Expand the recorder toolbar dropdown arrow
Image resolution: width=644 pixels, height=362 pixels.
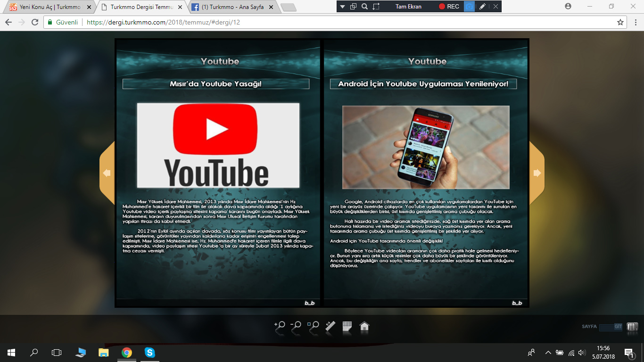pos(343,7)
